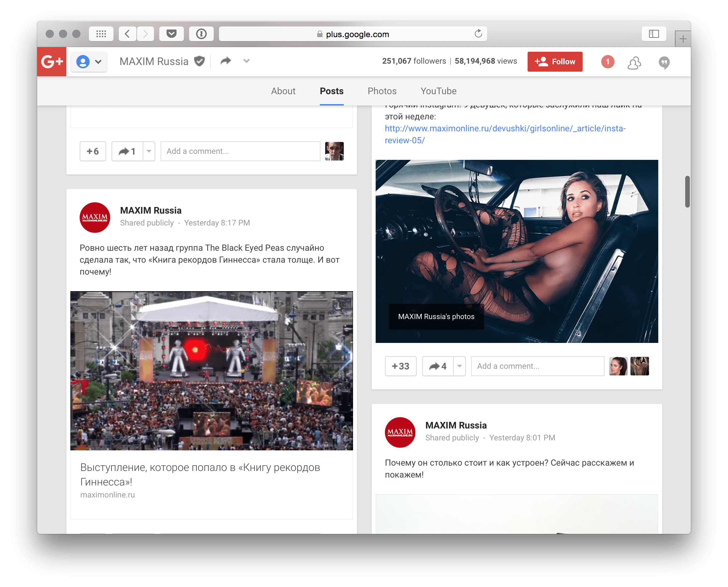Image resolution: width=728 pixels, height=587 pixels.
Task: Open the YouTube tab
Action: click(438, 91)
